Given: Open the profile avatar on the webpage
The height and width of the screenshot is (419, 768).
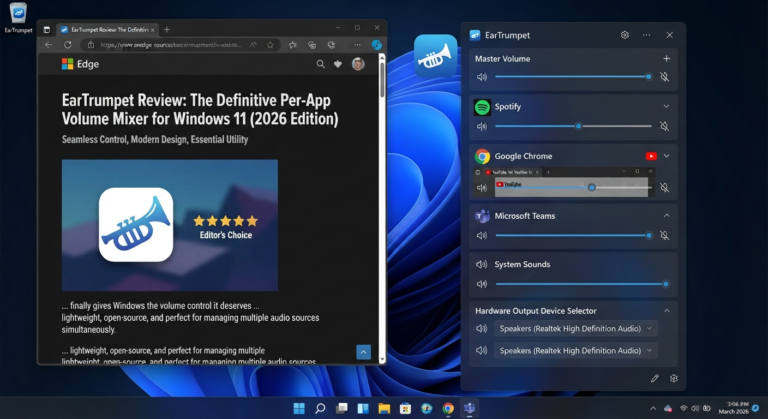Looking at the screenshot, I should 358,64.
